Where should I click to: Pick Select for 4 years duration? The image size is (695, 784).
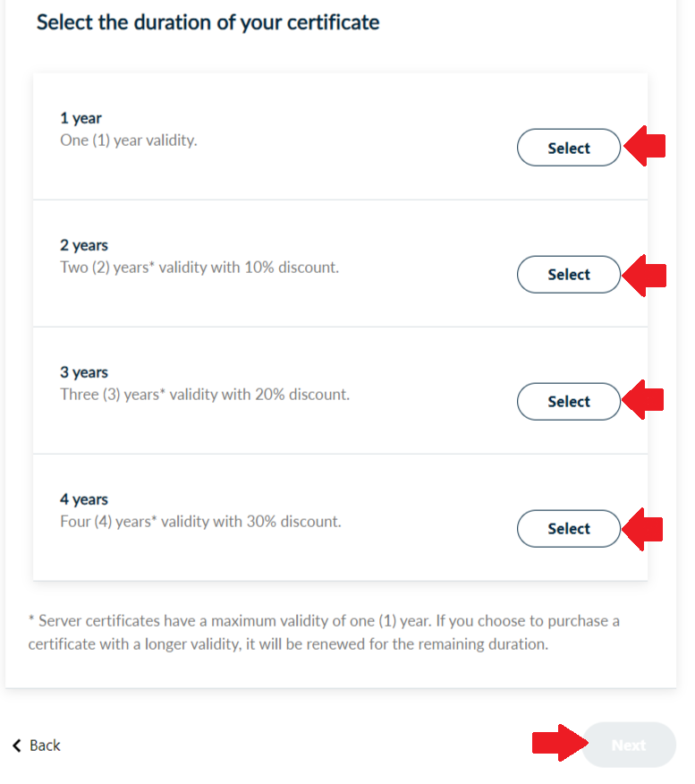(x=568, y=529)
